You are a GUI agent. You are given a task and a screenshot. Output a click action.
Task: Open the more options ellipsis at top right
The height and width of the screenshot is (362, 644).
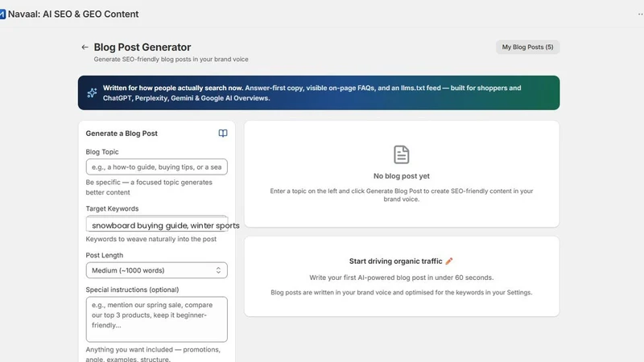(640, 14)
